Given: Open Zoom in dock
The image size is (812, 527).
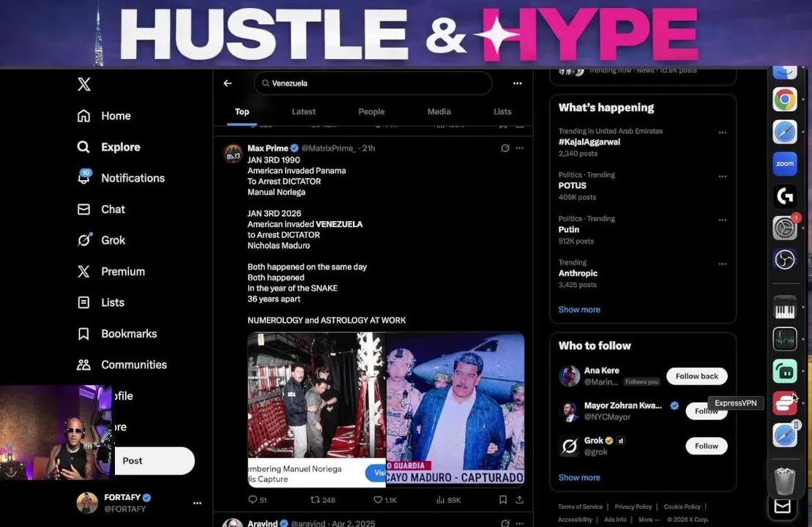Looking at the screenshot, I should click(x=785, y=163).
